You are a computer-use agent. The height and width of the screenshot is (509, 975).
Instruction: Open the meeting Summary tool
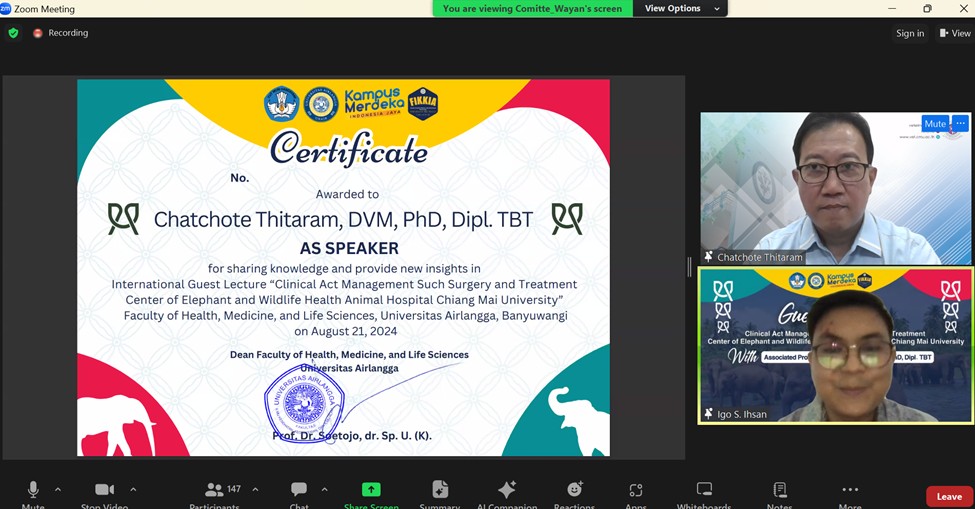pyautogui.click(x=440, y=490)
